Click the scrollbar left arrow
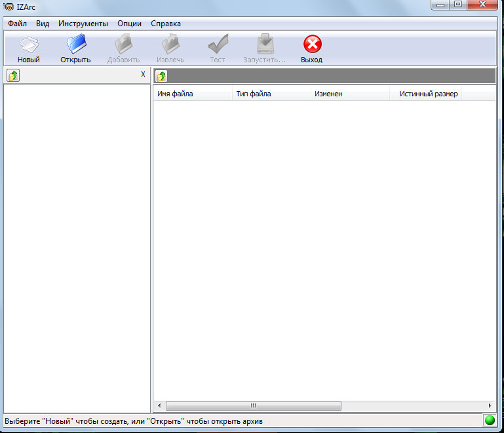The height and width of the screenshot is (433, 504). click(159, 405)
